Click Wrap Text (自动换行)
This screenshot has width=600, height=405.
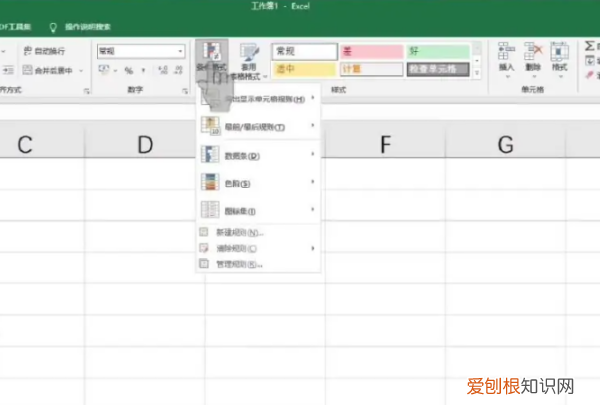pos(44,51)
